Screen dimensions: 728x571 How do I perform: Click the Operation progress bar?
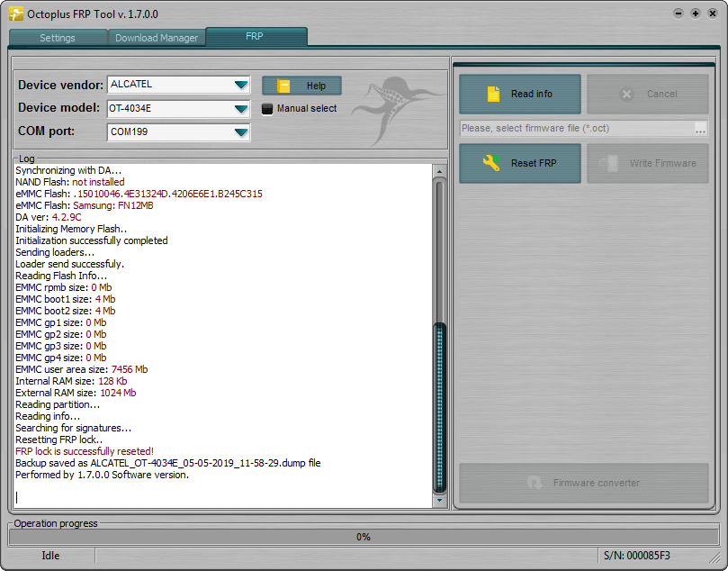click(x=364, y=537)
